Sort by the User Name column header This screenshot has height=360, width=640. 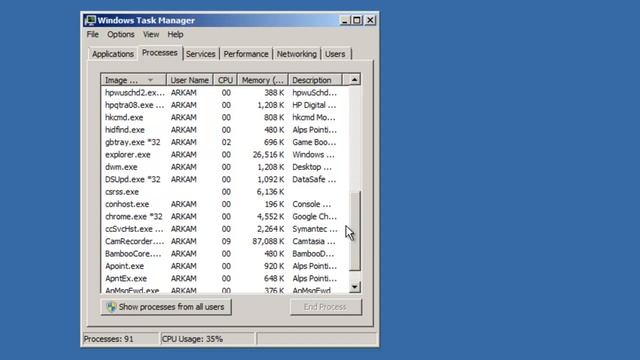[x=189, y=80]
